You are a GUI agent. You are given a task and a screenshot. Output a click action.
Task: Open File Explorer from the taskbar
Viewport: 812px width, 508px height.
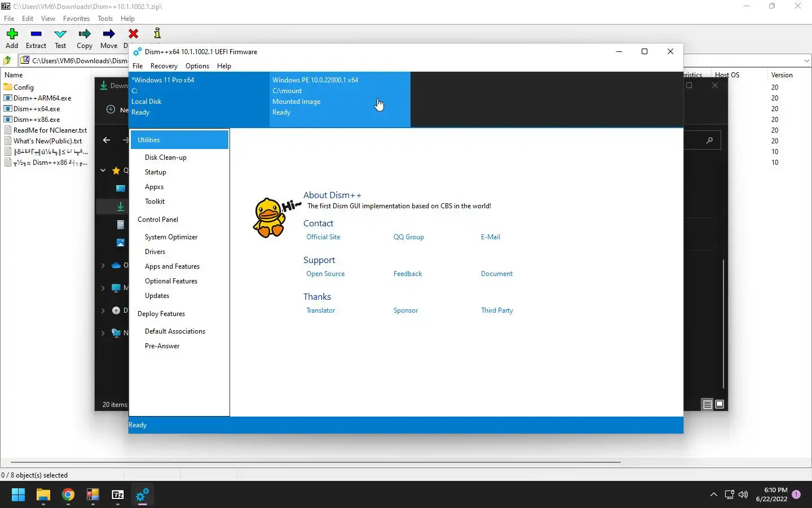43,495
